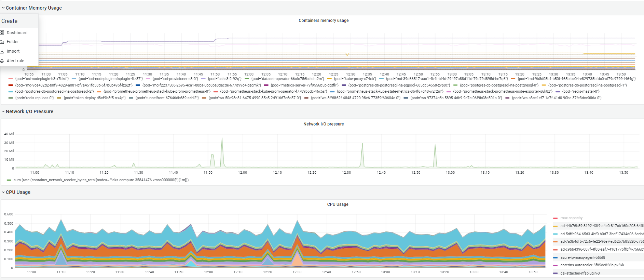Select the ad-7a3b4df5 legend entry in CPU Usage
The height and width of the screenshot is (280, 644).
click(x=602, y=242)
